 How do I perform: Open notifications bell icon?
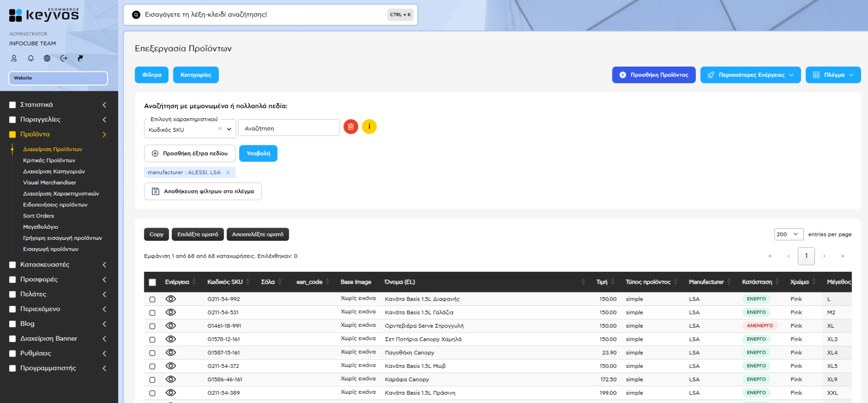(x=31, y=58)
